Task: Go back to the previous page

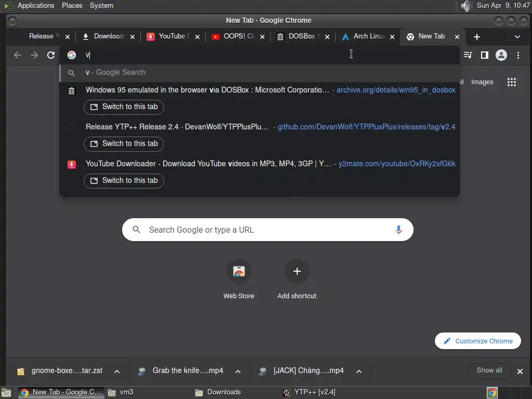Action: tap(18, 55)
